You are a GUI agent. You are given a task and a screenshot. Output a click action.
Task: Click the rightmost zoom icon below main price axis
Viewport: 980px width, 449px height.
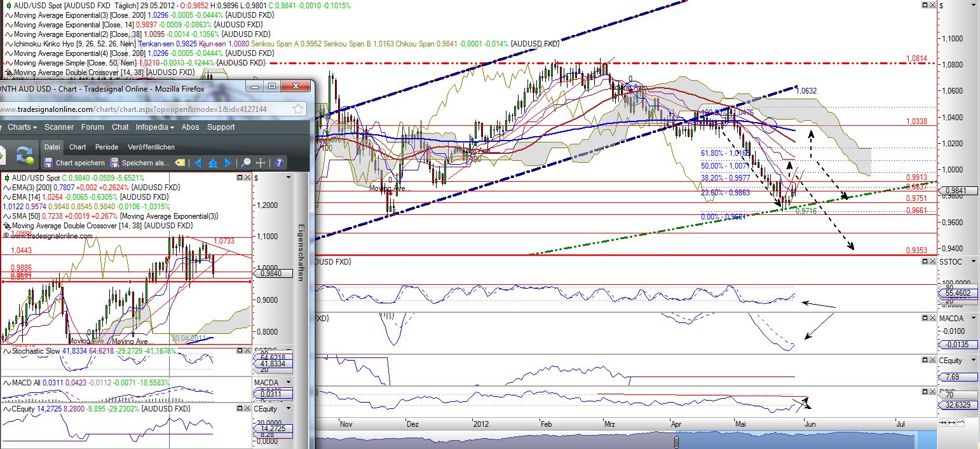tap(960, 422)
